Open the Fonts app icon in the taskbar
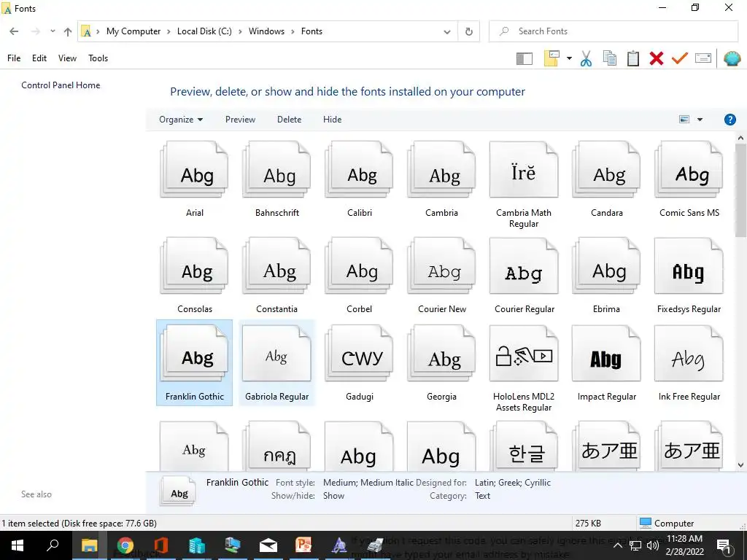 pos(339,545)
